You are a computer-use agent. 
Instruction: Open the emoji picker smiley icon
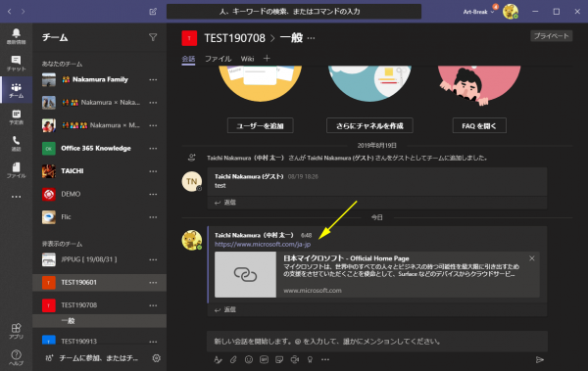[249, 360]
